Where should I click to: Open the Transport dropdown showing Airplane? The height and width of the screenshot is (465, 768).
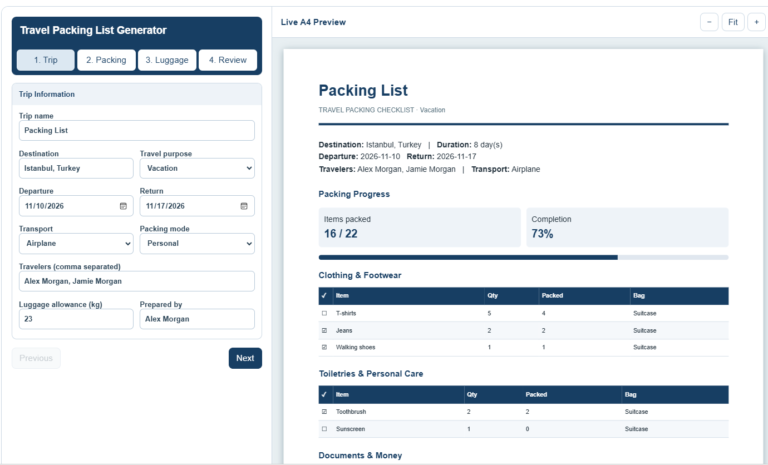coord(76,244)
